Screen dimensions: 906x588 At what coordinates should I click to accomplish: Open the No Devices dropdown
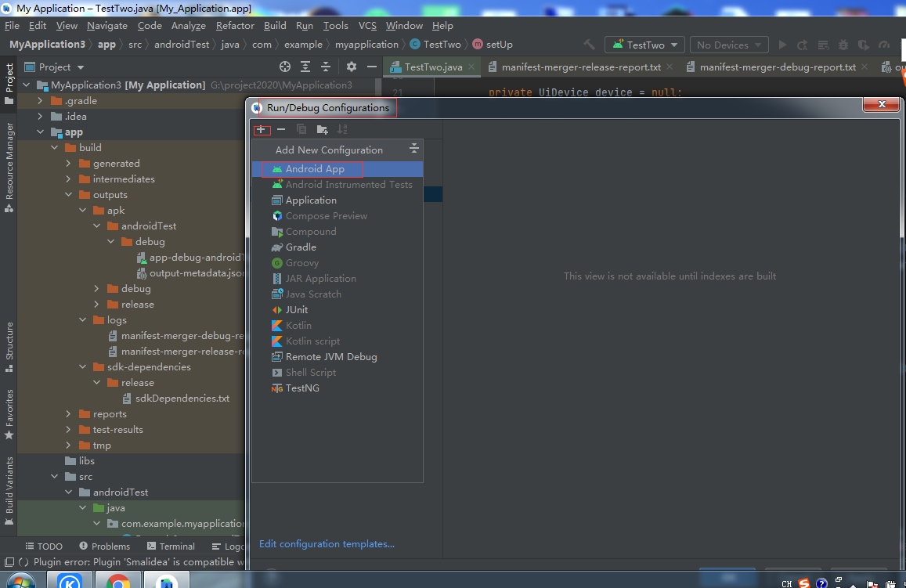click(728, 45)
